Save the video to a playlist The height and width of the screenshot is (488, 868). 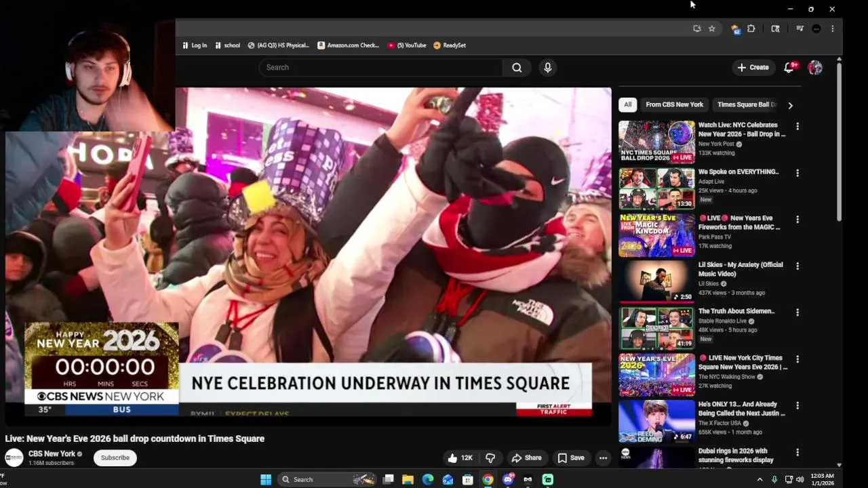pos(570,458)
